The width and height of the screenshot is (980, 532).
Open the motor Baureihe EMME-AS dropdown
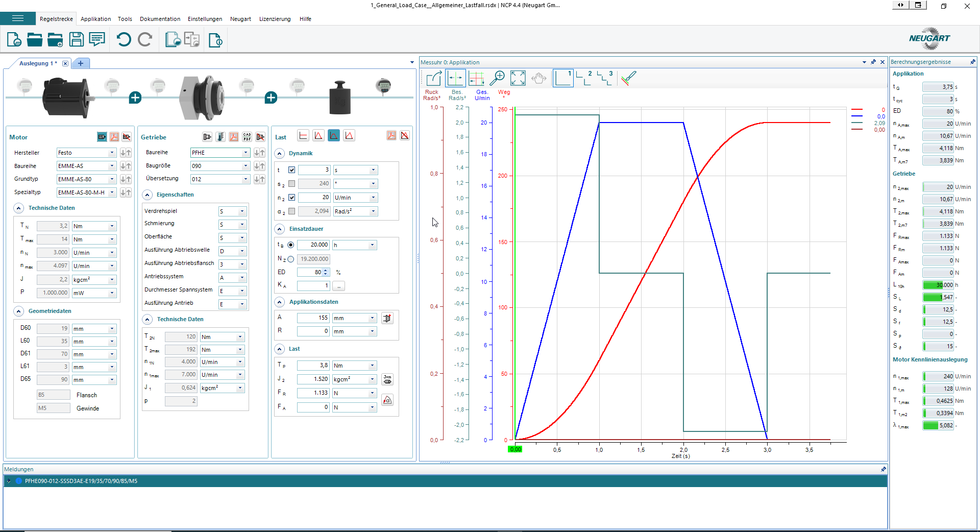(x=86, y=166)
